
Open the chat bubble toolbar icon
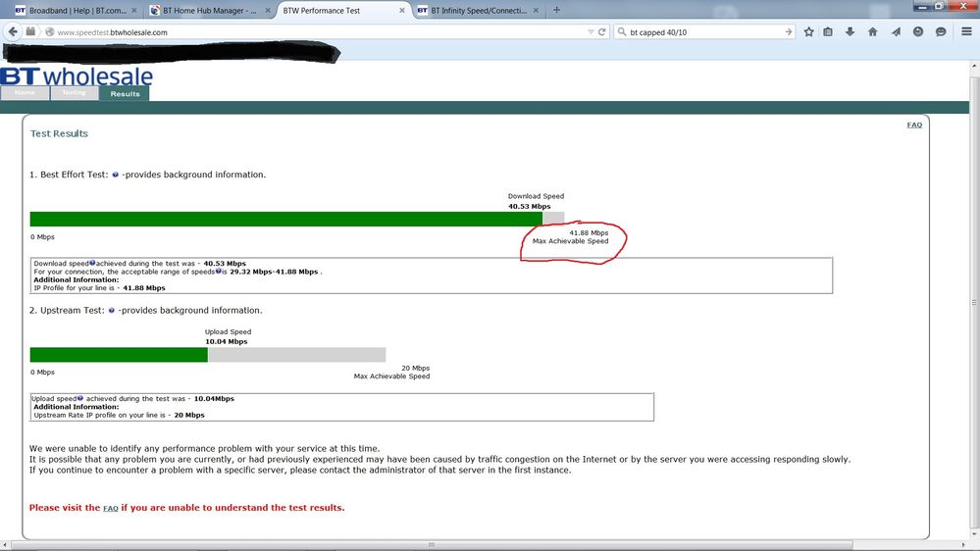tap(941, 31)
